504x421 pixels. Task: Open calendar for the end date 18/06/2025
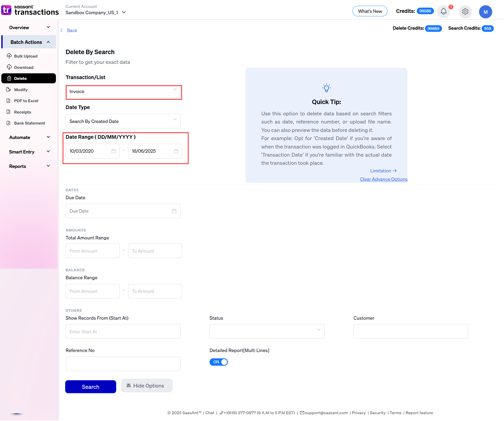click(x=176, y=151)
